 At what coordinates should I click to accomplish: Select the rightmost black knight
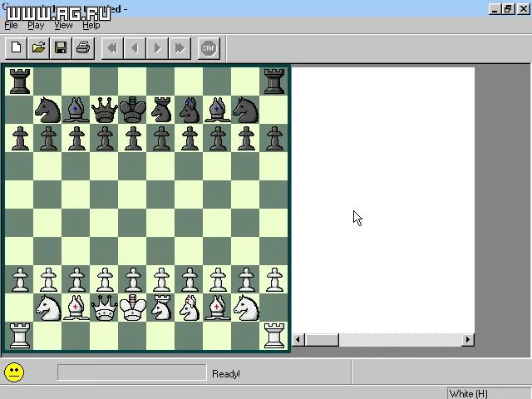[x=246, y=110]
